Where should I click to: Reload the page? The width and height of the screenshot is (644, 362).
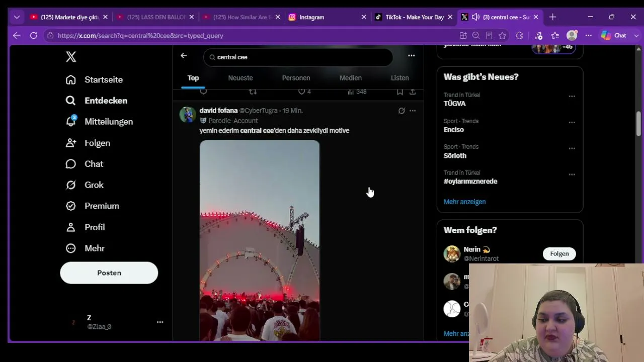click(34, 36)
